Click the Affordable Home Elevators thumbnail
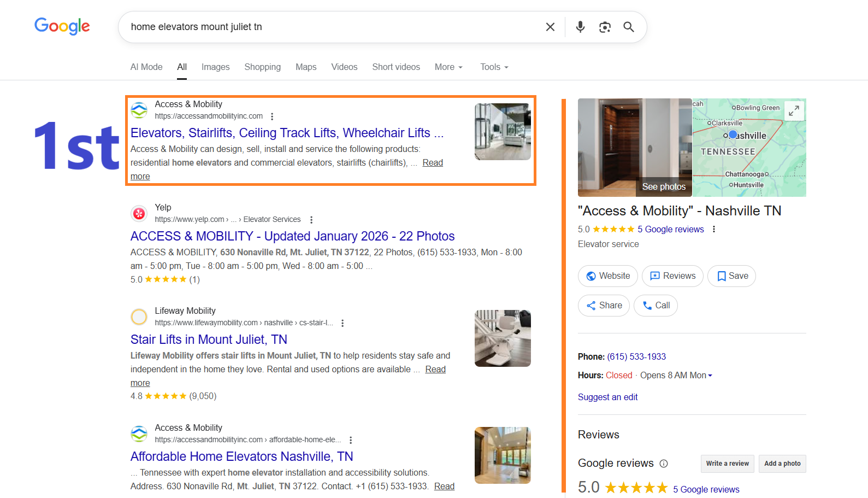This screenshot has height=498, width=868. [x=503, y=455]
